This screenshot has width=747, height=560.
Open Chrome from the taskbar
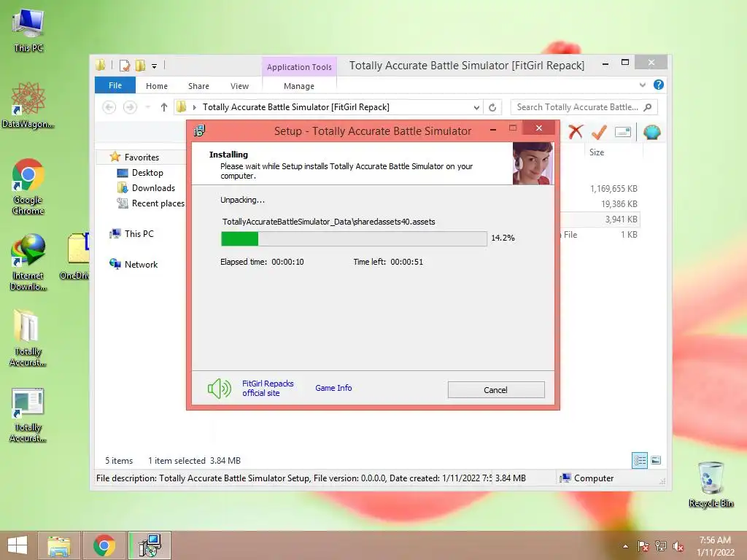click(104, 545)
